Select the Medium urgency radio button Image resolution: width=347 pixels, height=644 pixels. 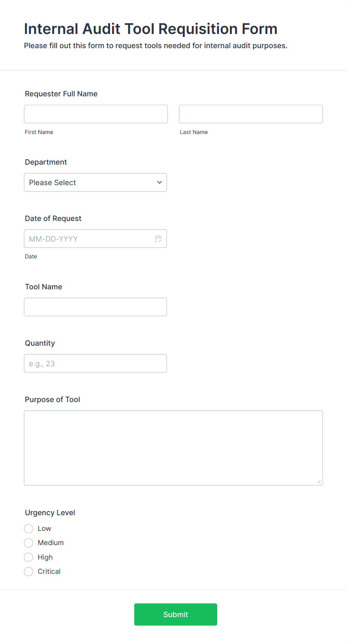click(29, 543)
